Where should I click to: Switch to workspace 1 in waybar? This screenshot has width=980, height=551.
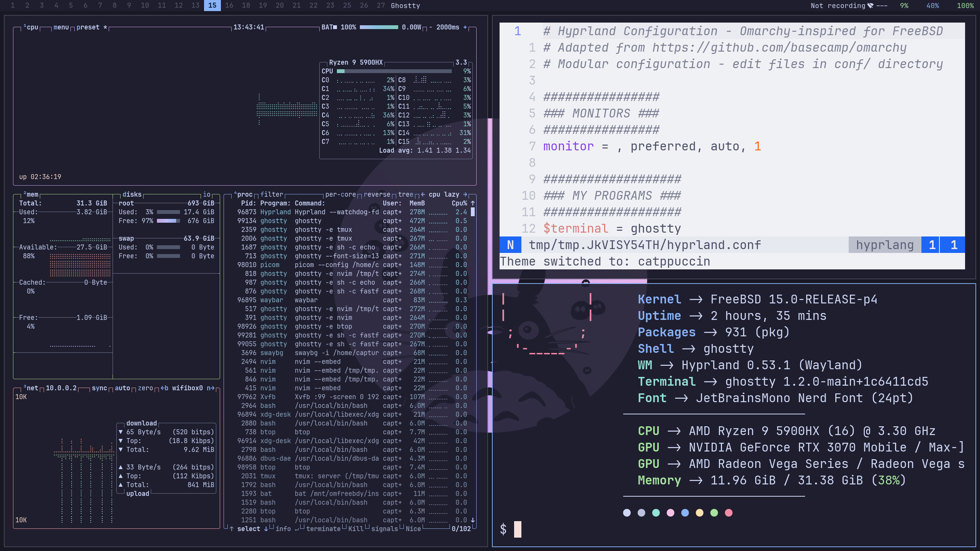pyautogui.click(x=13, y=5)
